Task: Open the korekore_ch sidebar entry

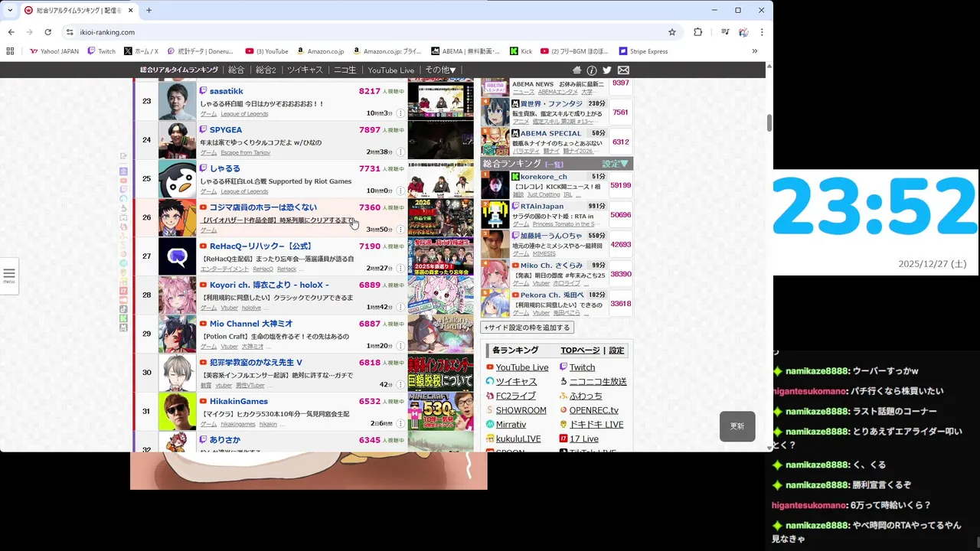Action: tap(544, 177)
